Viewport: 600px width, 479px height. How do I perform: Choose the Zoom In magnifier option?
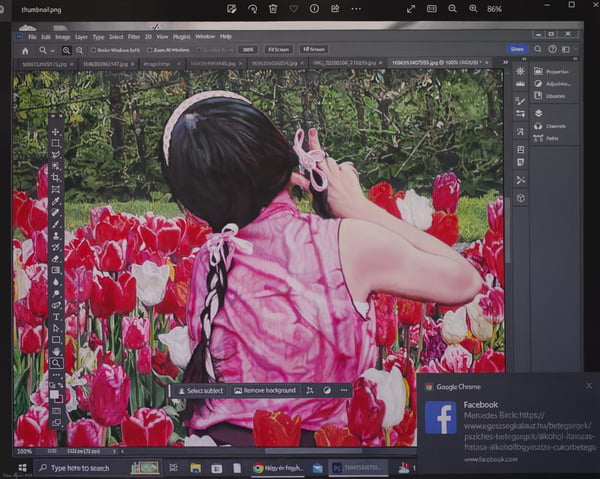[x=67, y=51]
